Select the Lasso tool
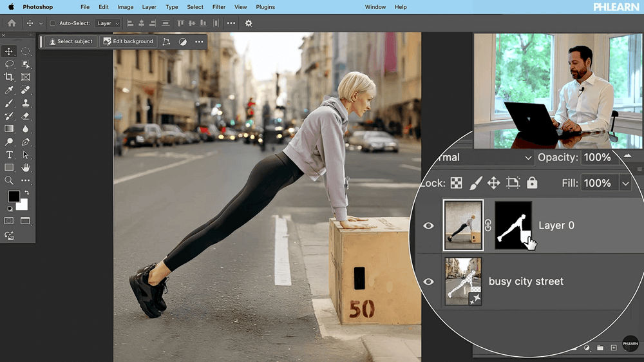The width and height of the screenshot is (644, 362). click(x=9, y=64)
